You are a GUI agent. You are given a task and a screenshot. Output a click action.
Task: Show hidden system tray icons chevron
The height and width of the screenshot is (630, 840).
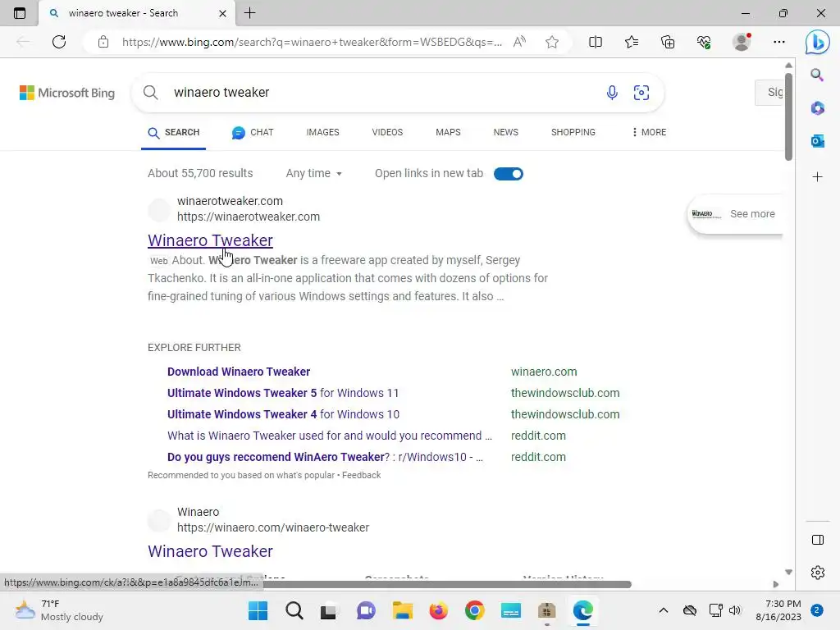[x=663, y=610]
